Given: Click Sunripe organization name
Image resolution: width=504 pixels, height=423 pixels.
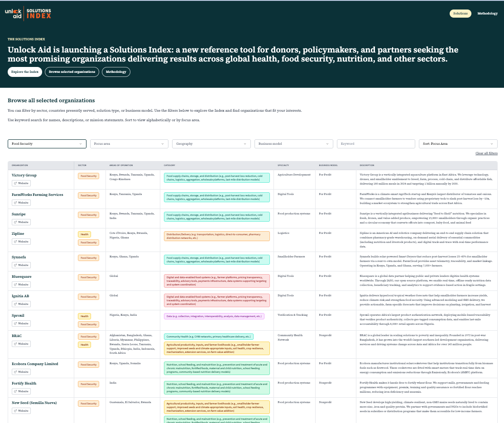Looking at the screenshot, I should pos(19,214).
